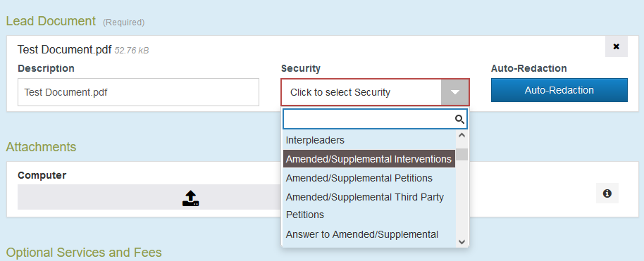Click the 'Click to select Security' combo box
Screen dimensions: 644x261
pos(375,92)
